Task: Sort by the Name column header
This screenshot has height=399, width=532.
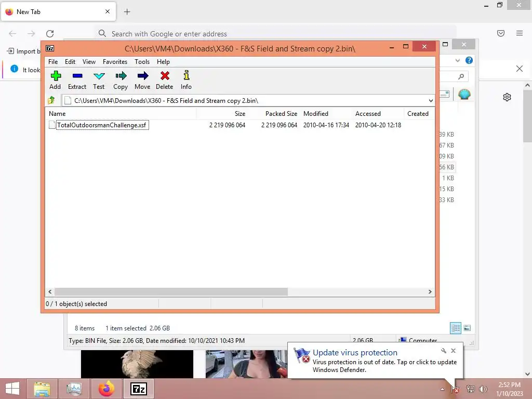Action: tap(121, 114)
